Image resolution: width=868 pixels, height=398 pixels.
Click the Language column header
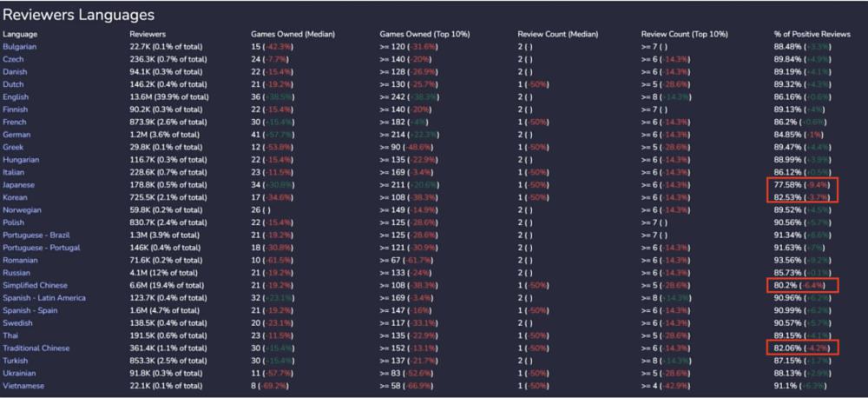tap(20, 34)
